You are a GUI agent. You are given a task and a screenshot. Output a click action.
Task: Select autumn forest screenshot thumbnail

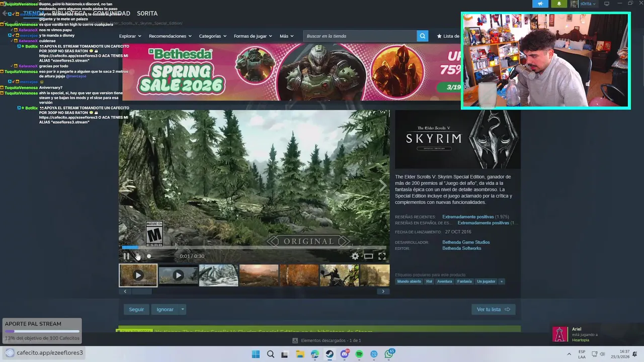coord(299,276)
